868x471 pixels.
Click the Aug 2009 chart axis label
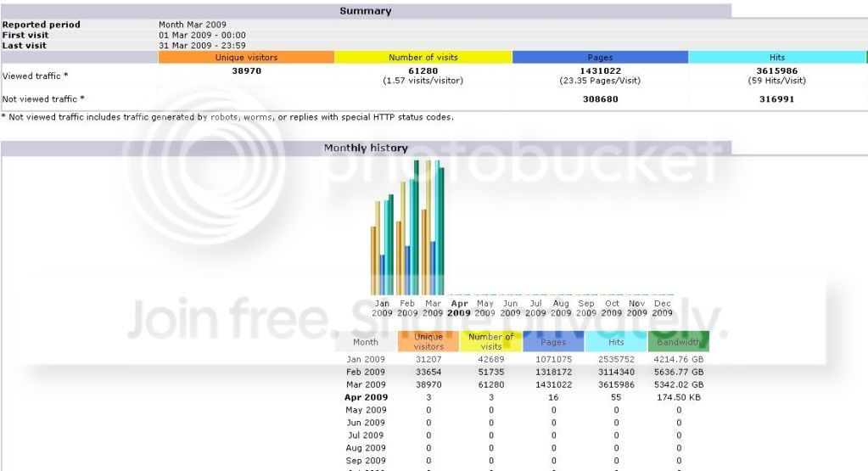click(561, 308)
